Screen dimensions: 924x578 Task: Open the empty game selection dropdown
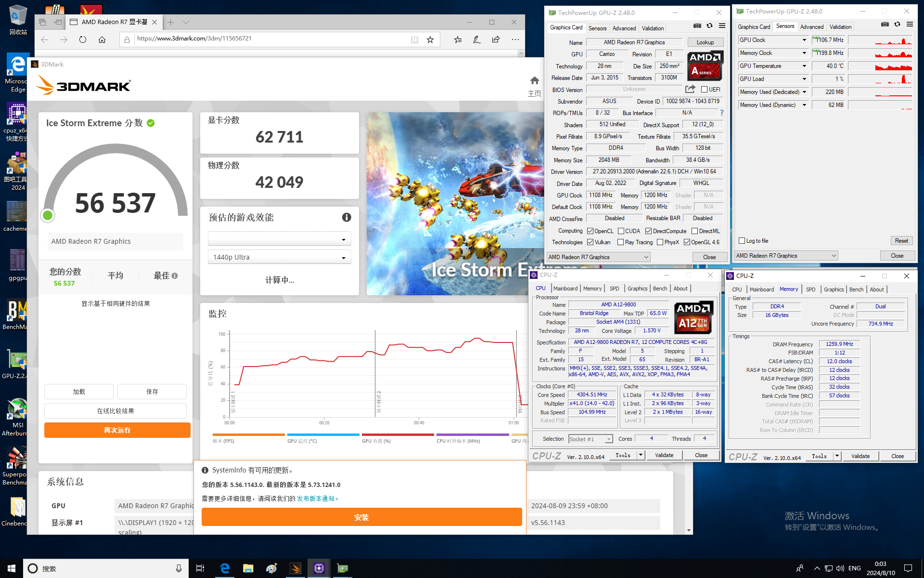(x=279, y=239)
